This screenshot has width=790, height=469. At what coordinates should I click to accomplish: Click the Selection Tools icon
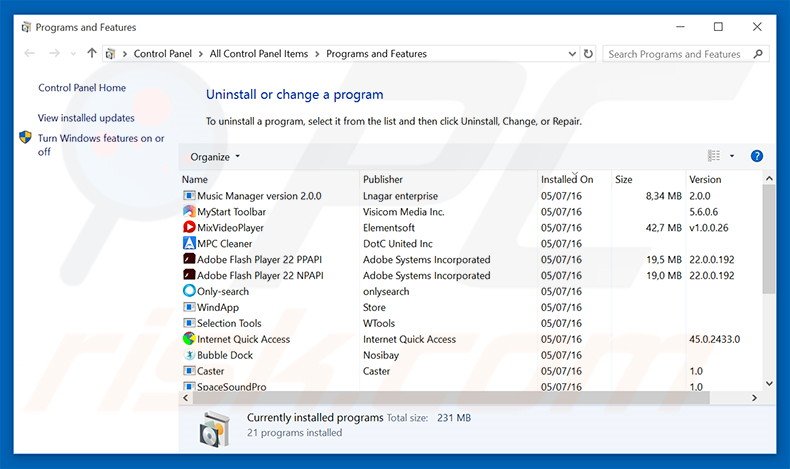[189, 323]
